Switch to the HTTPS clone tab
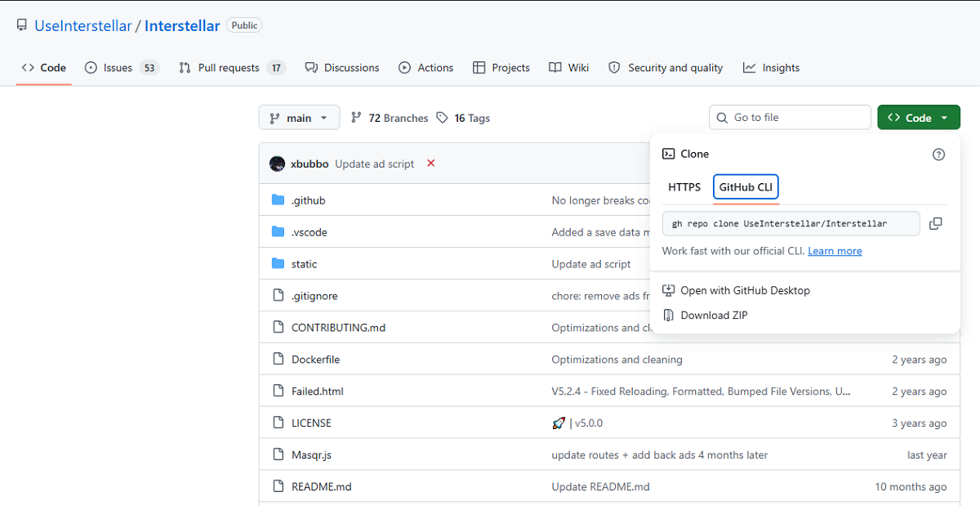980x506 pixels. (684, 187)
